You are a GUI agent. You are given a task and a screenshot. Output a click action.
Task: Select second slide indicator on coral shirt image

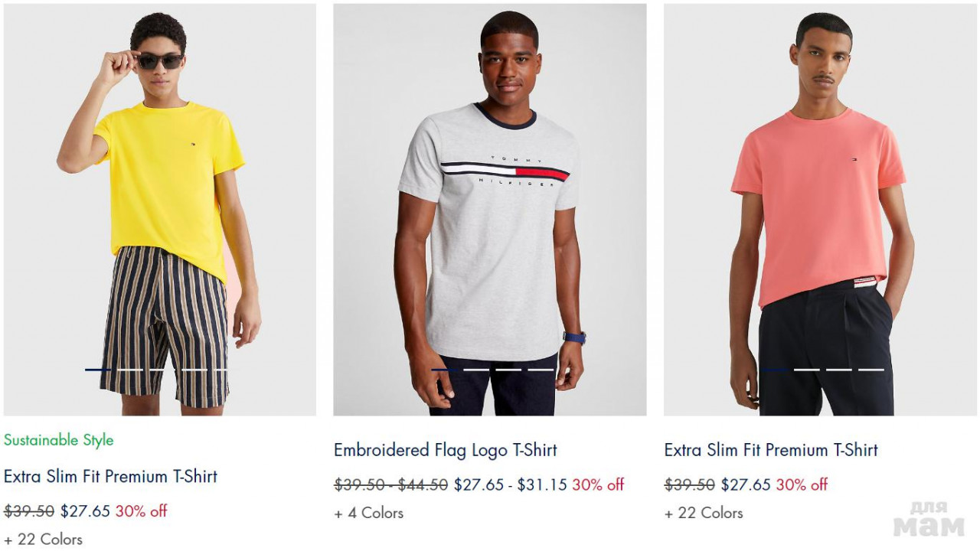click(x=807, y=370)
